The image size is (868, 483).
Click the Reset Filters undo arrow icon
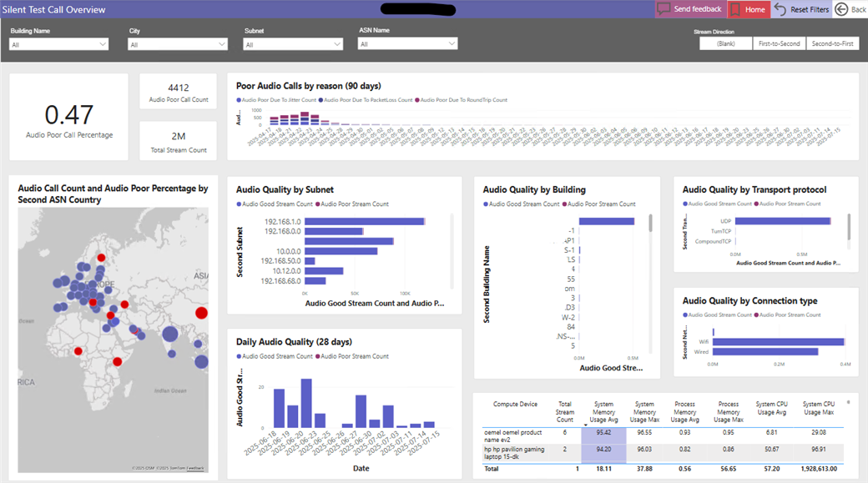[x=780, y=9]
